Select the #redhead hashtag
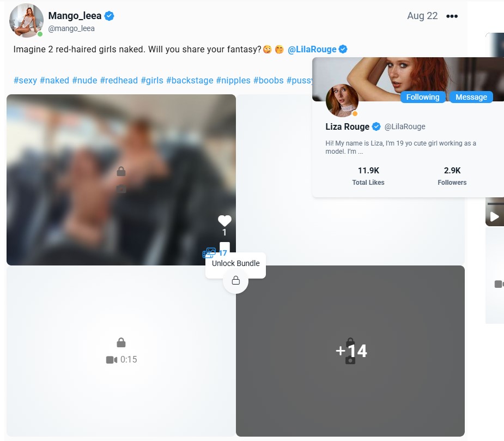 (119, 81)
